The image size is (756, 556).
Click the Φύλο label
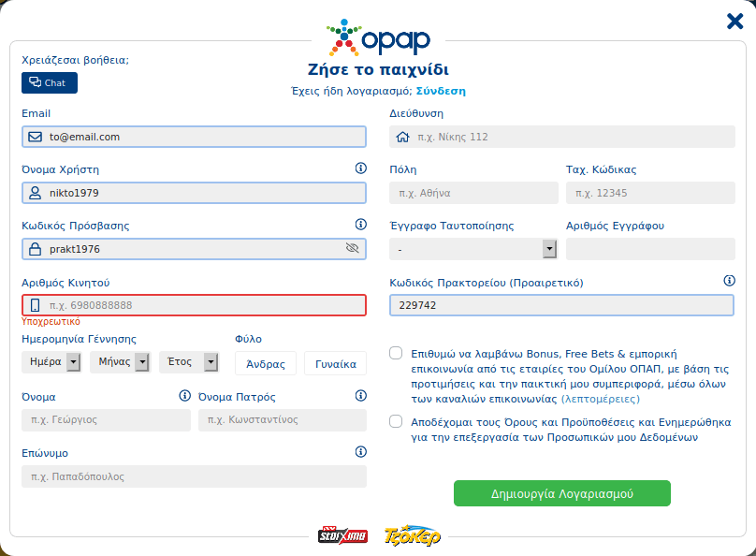pos(248,339)
